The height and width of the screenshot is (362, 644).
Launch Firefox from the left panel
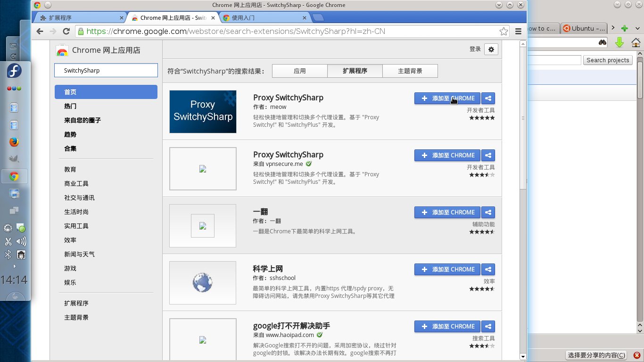coord(14,142)
